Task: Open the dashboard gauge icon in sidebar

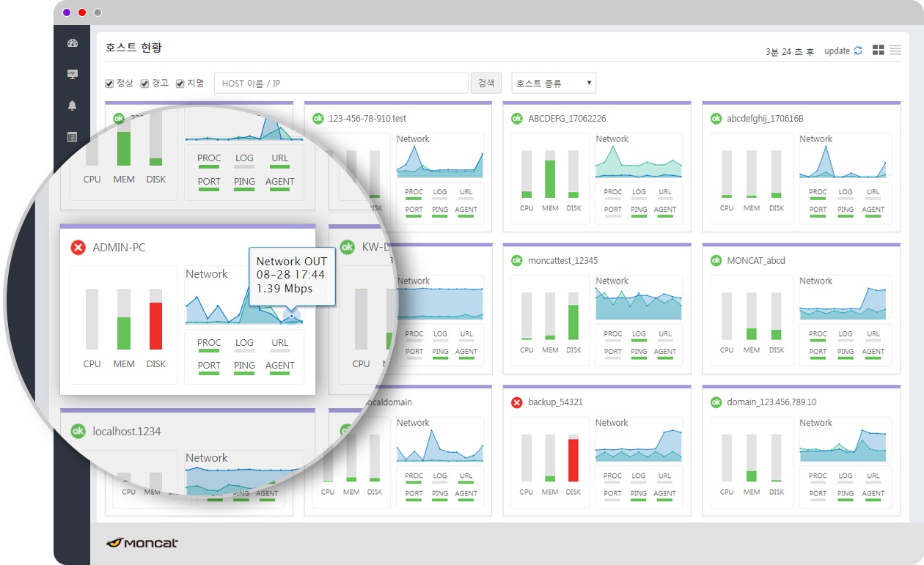Action: [72, 43]
